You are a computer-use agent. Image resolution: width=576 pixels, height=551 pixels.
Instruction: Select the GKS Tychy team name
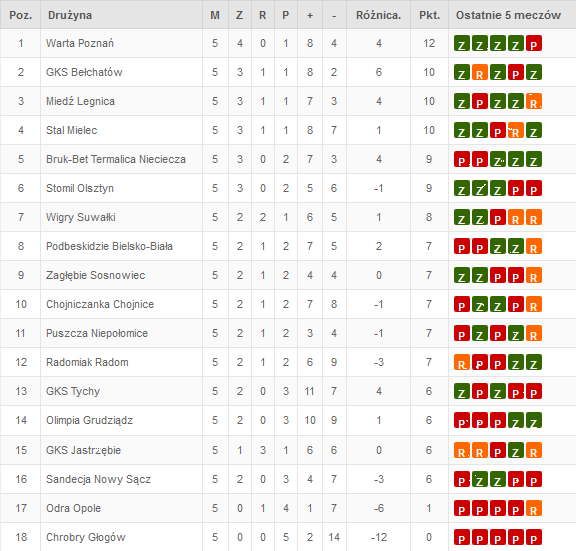(x=73, y=392)
